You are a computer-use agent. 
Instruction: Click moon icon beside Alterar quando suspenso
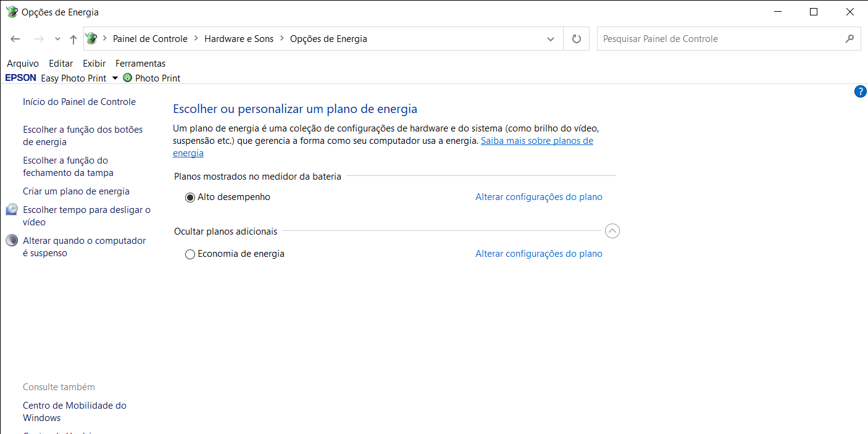point(12,240)
